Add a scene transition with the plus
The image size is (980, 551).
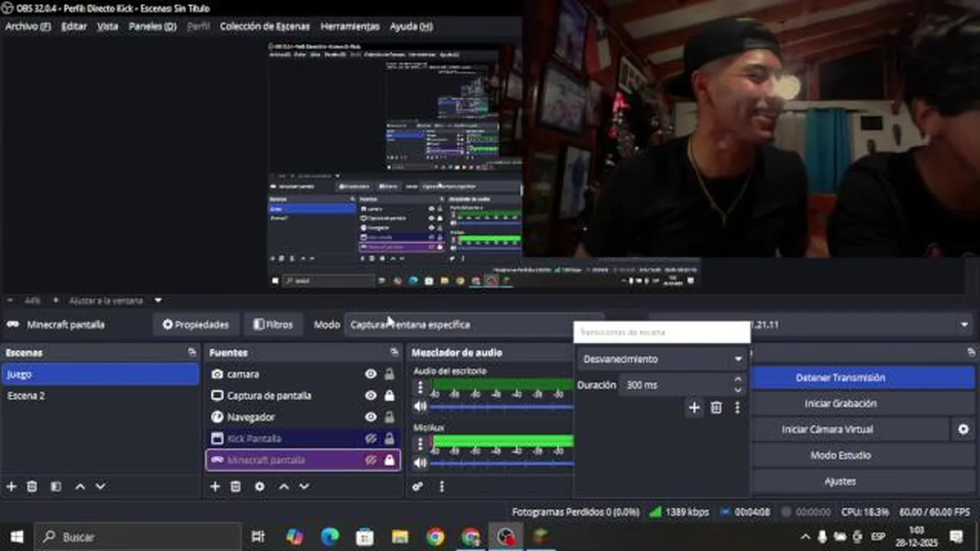click(x=694, y=408)
